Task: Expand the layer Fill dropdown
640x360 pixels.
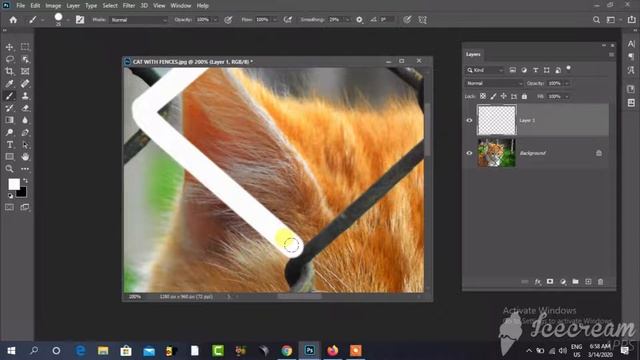Action: (567, 96)
